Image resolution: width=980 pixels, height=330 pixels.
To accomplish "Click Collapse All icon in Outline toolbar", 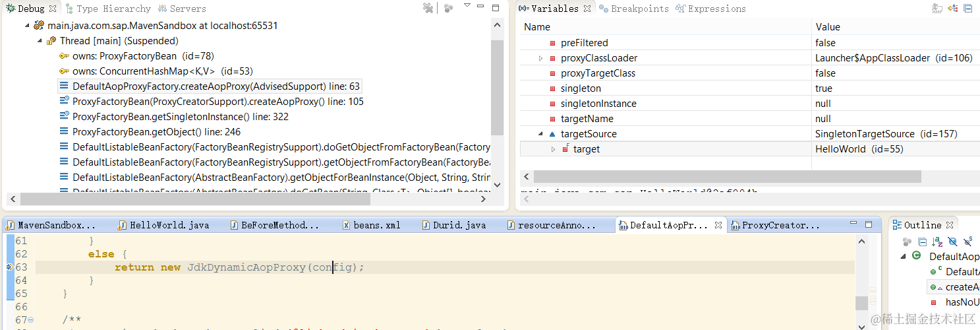I will [923, 242].
